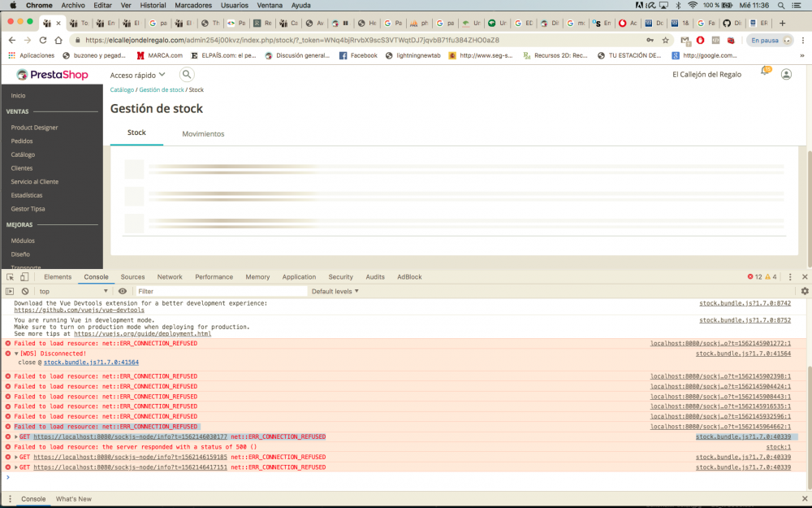Click the red error count badge
This screenshot has width=812, height=508.
pos(755,277)
